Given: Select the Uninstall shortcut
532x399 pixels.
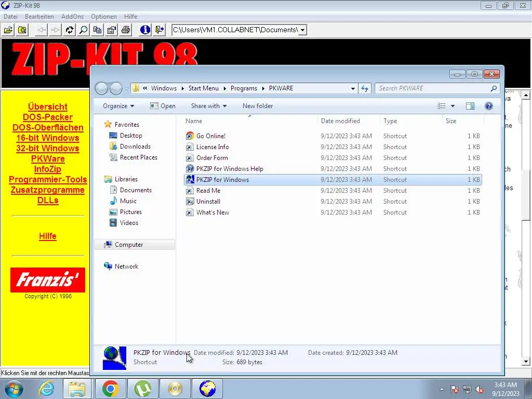Looking at the screenshot, I should pyautogui.click(x=332, y=202).
